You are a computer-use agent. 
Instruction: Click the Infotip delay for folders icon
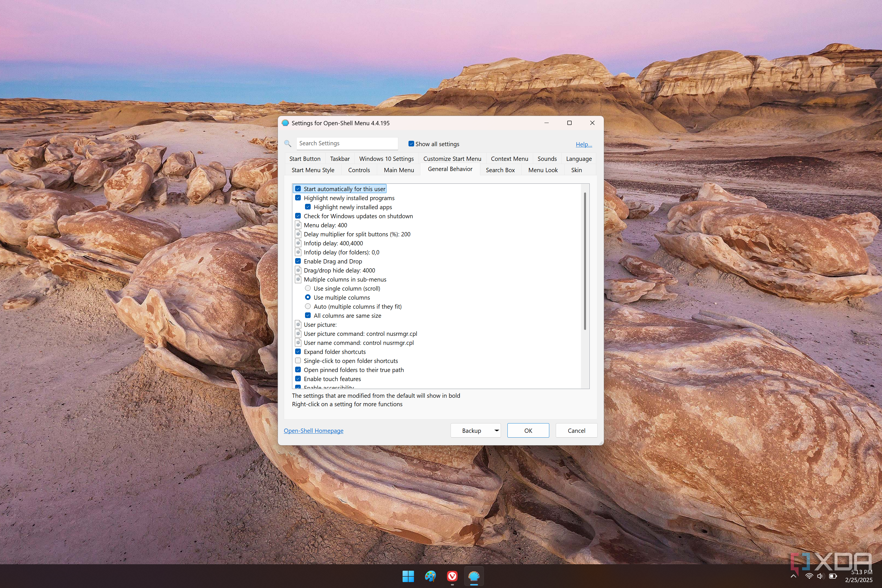pyautogui.click(x=298, y=252)
